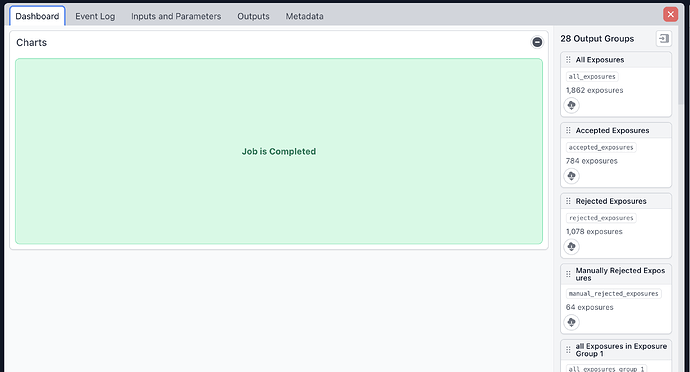
Task: Grab the Accepted Exposures drag handle
Action: point(568,130)
